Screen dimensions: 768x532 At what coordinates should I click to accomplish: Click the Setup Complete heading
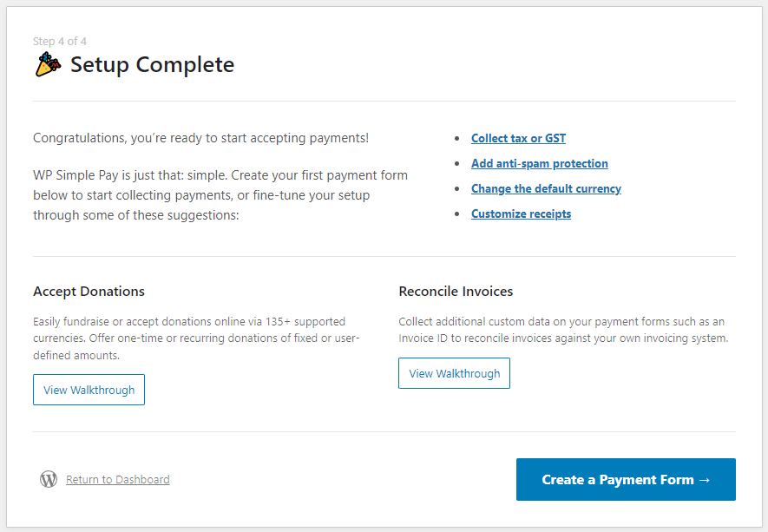pos(152,65)
